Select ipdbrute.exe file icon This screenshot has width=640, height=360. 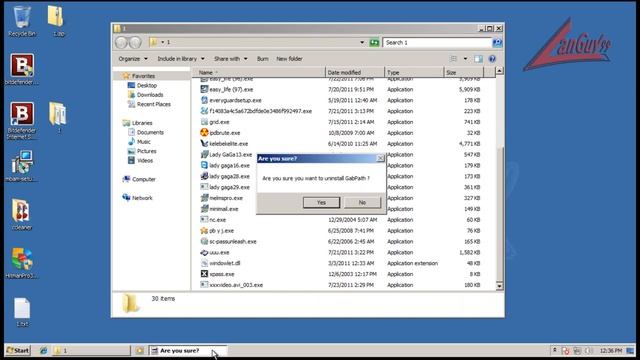204,133
